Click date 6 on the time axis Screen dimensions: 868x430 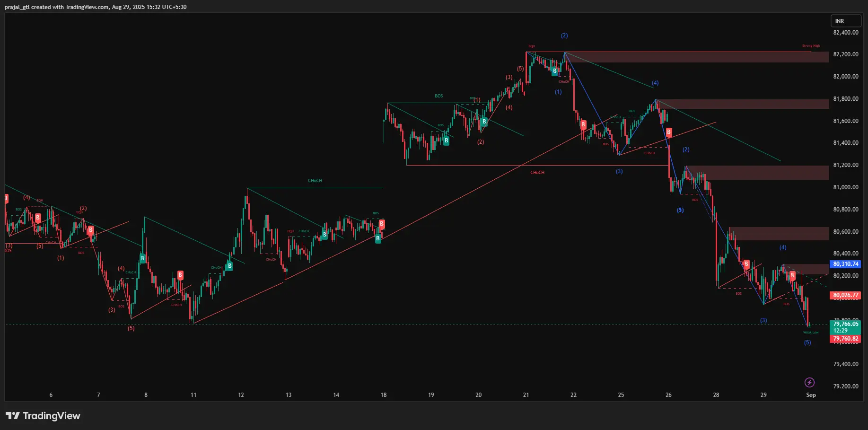[x=51, y=395]
